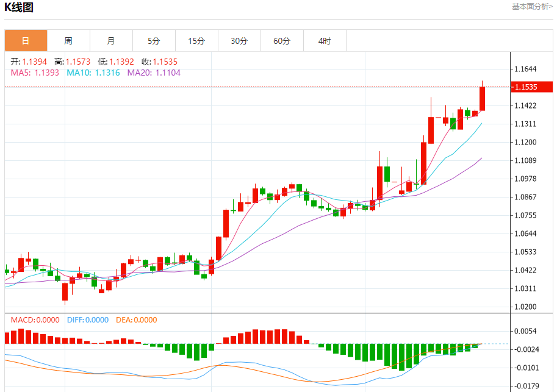Click the DIFF:0.0000 label
The height and width of the screenshot is (392, 557).
[88, 320]
